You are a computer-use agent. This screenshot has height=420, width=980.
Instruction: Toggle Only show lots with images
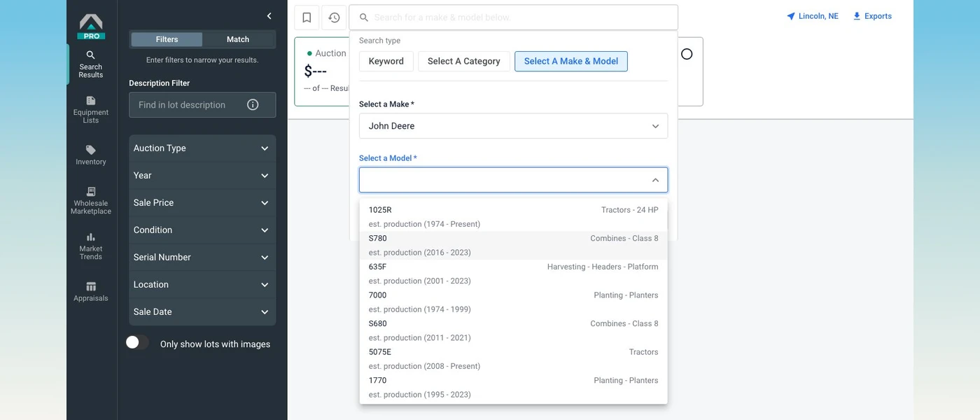tap(137, 343)
